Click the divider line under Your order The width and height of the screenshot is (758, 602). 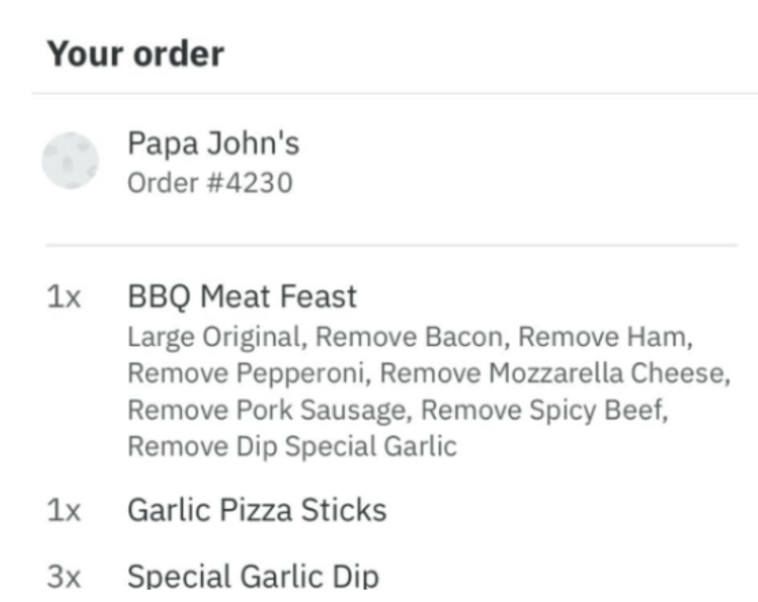[394, 94]
